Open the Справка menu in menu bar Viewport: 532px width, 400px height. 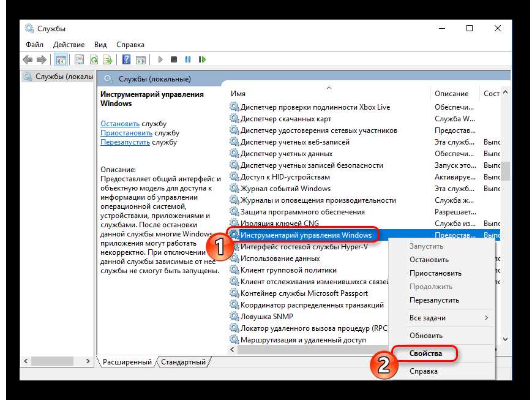(130, 45)
